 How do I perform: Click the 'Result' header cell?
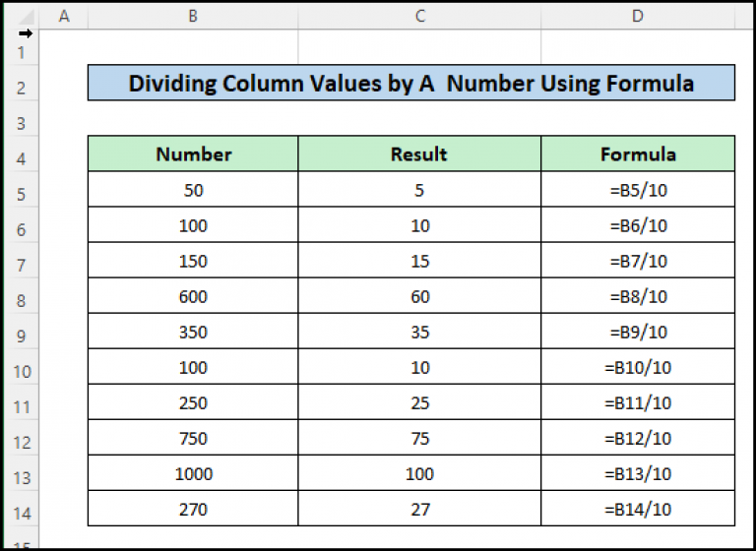(419, 153)
